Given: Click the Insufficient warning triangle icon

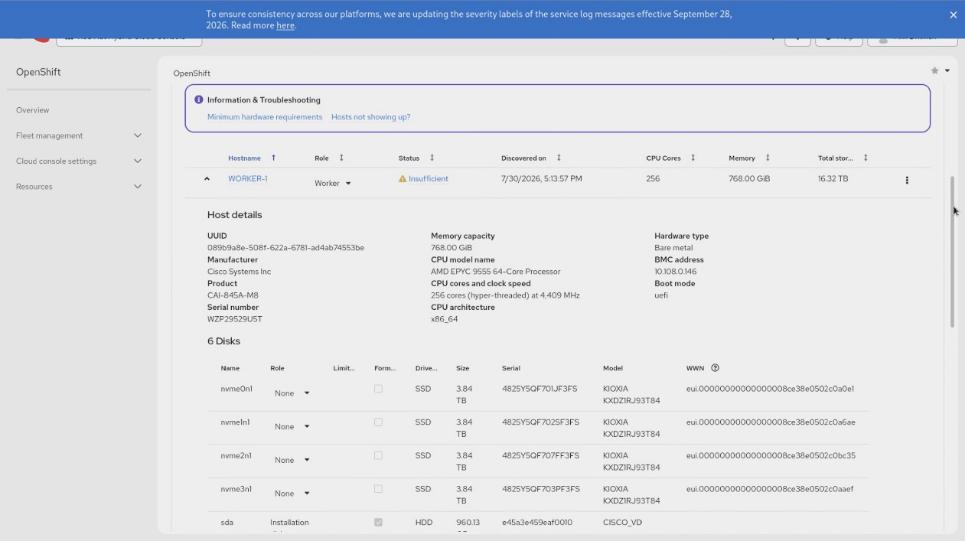Looking at the screenshot, I should pyautogui.click(x=402, y=178).
